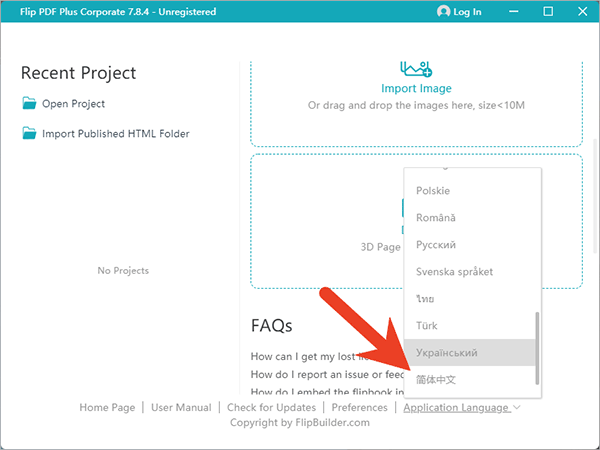This screenshot has width=600, height=450.
Task: Click the language list scrollbar thumb
Action: (537, 348)
